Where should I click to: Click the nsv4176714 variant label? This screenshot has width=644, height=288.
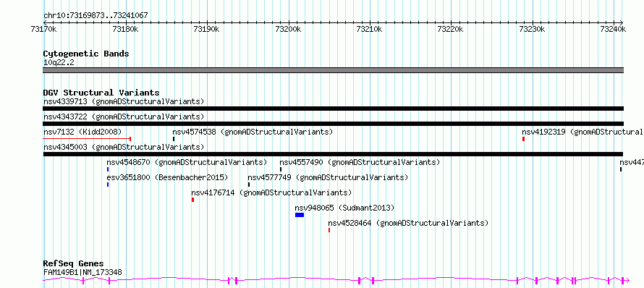click(x=271, y=192)
